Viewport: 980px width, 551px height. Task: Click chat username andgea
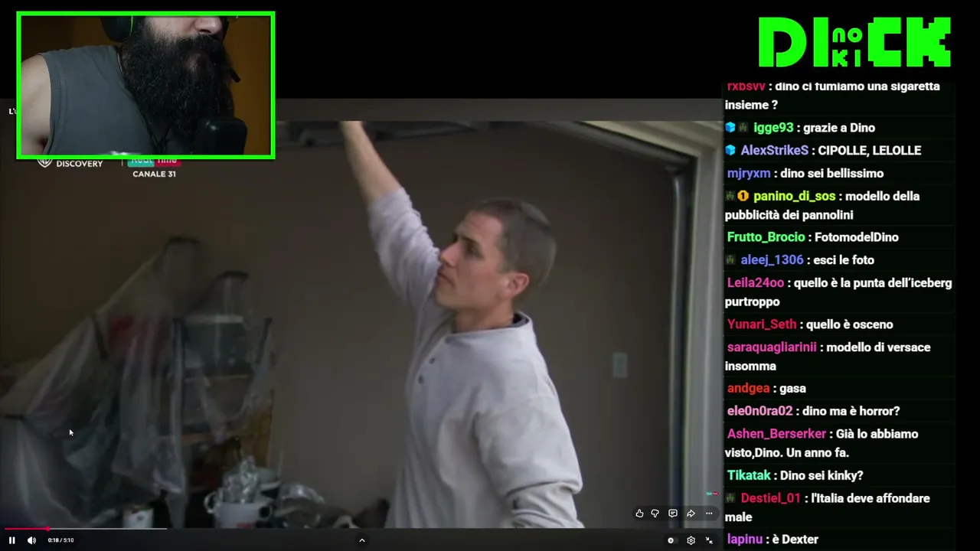[x=748, y=389]
